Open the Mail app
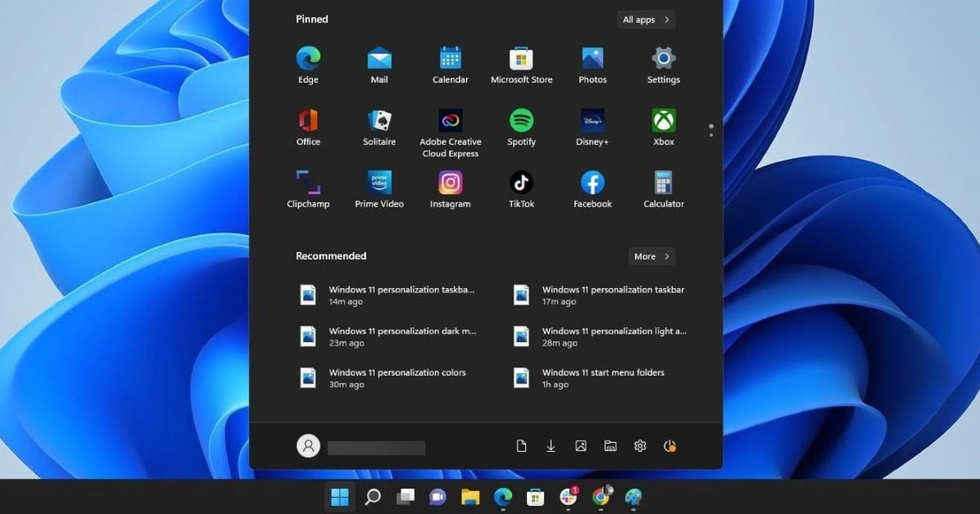This screenshot has width=980, height=514. pos(379,64)
